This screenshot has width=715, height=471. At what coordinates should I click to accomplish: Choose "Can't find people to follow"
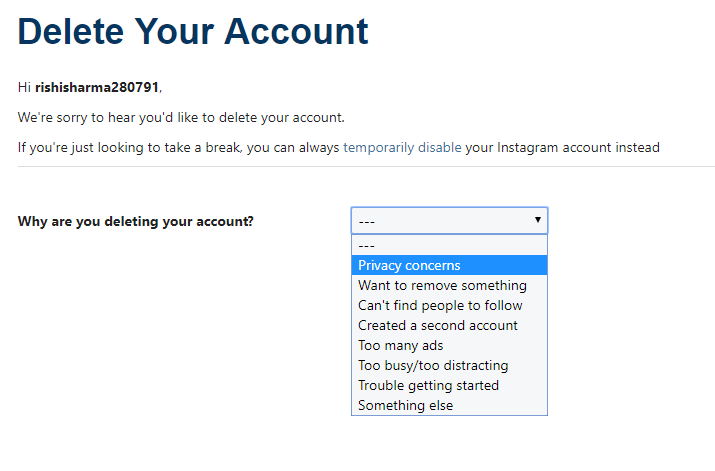(440, 305)
